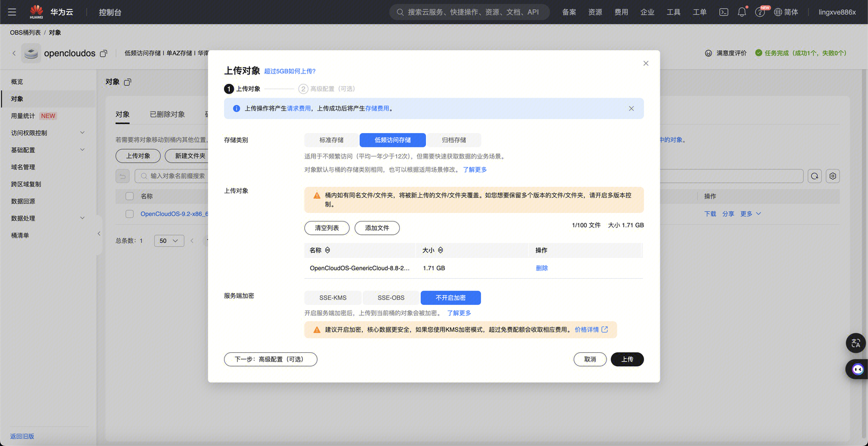Open 存储费用 link in banner
Screen dimensions: 868x446
click(x=377, y=108)
